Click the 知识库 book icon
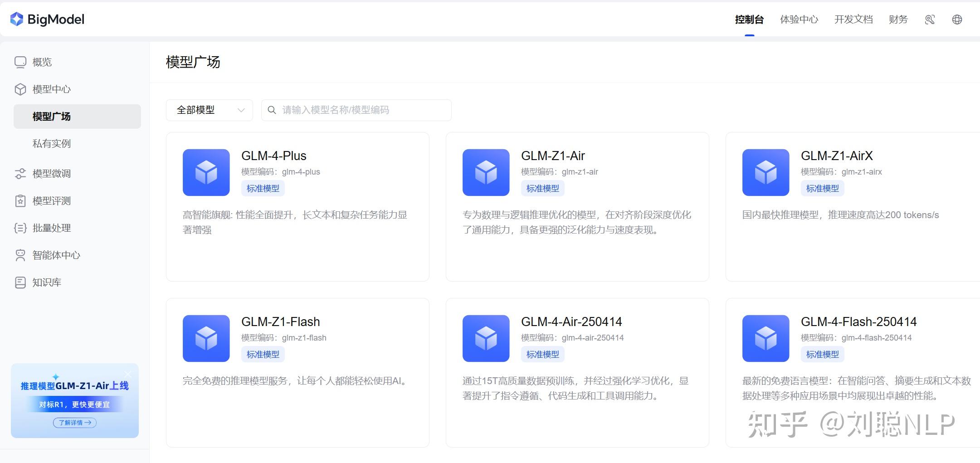Screen dimensions: 980x463 coord(20,283)
